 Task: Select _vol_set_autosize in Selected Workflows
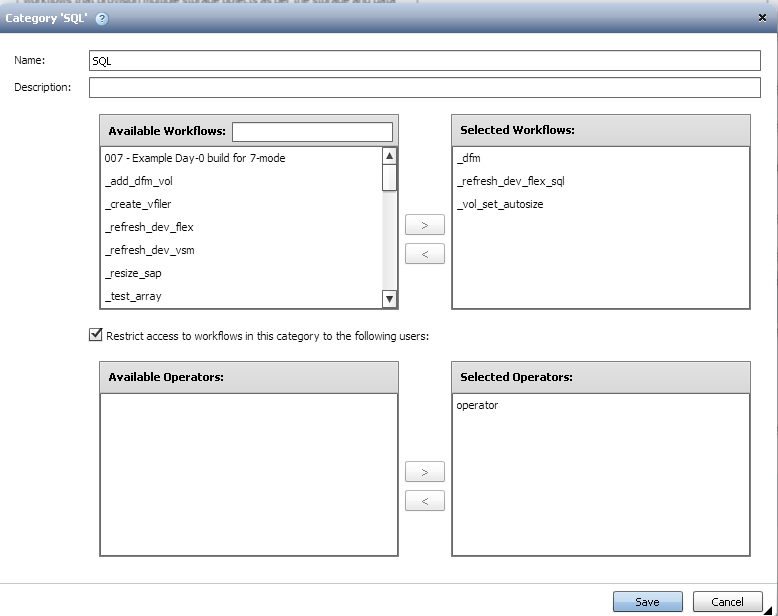499,204
